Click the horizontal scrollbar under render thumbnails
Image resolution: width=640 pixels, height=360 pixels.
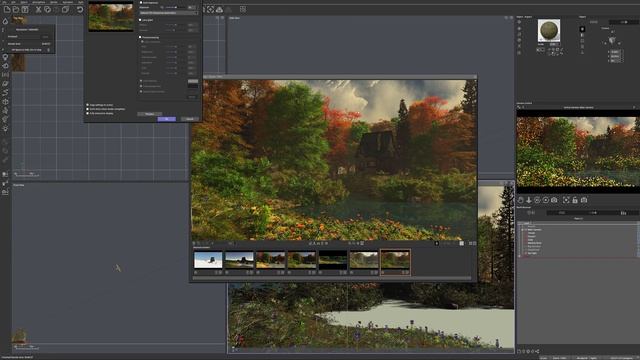click(x=333, y=278)
